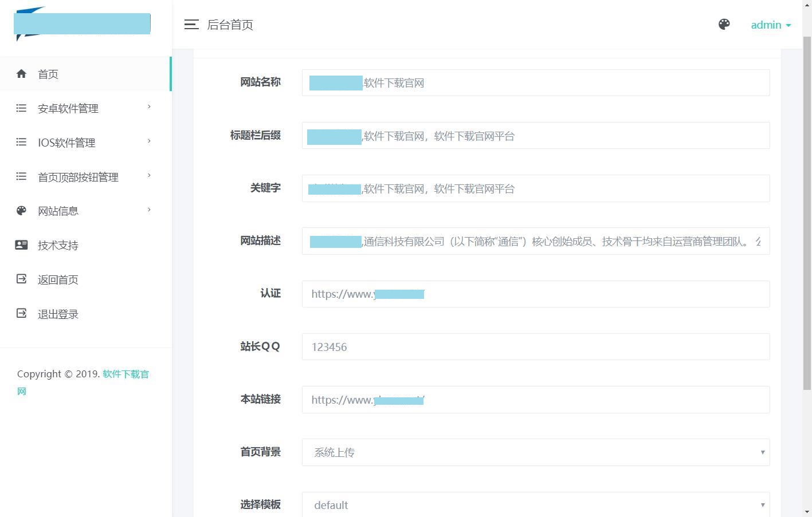Viewport: 812px width, 517px height.
Task: Toggle the sidebar with the hamburger icon
Action: pos(191,25)
